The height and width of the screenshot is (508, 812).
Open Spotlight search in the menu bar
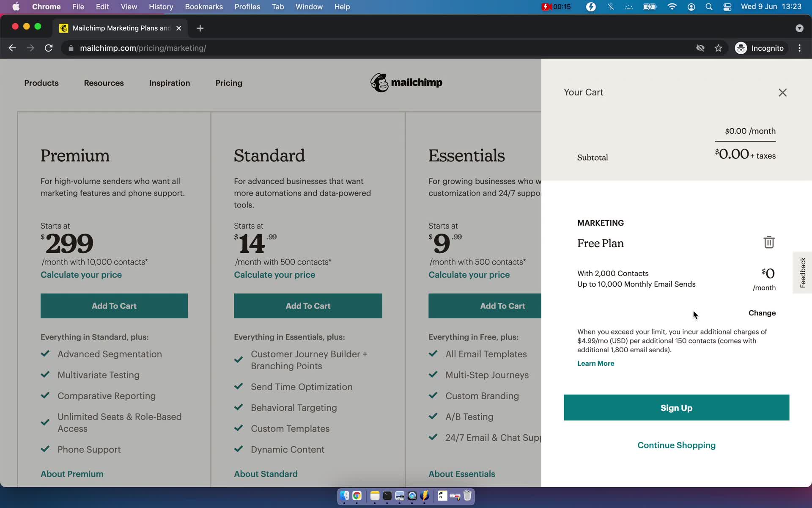click(709, 7)
